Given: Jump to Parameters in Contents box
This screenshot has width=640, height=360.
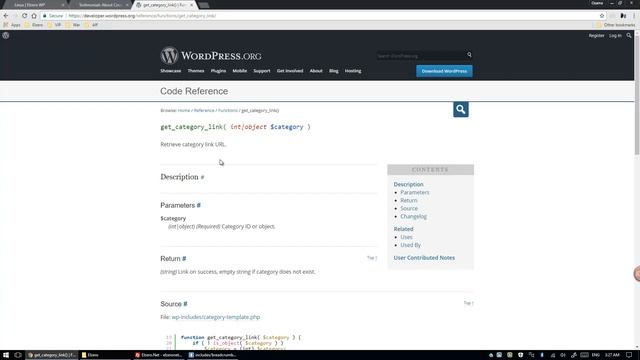Looking at the screenshot, I should pos(415,192).
